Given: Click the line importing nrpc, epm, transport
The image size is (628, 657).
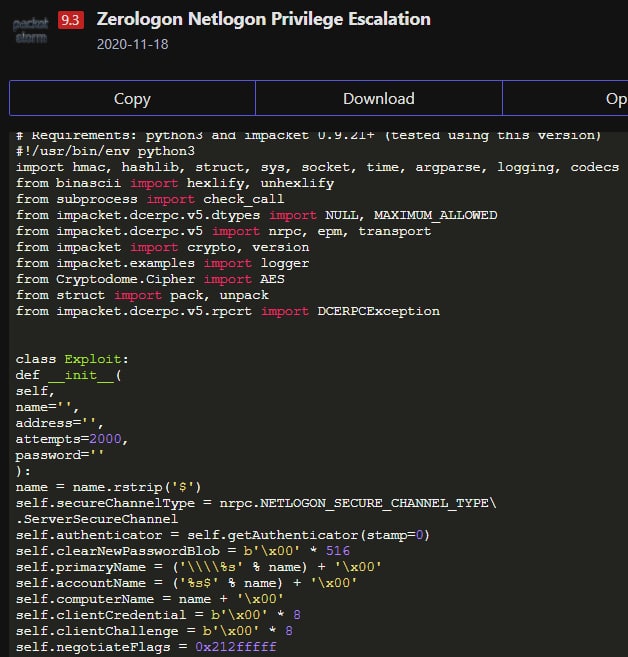Looking at the screenshot, I should 223,231.
